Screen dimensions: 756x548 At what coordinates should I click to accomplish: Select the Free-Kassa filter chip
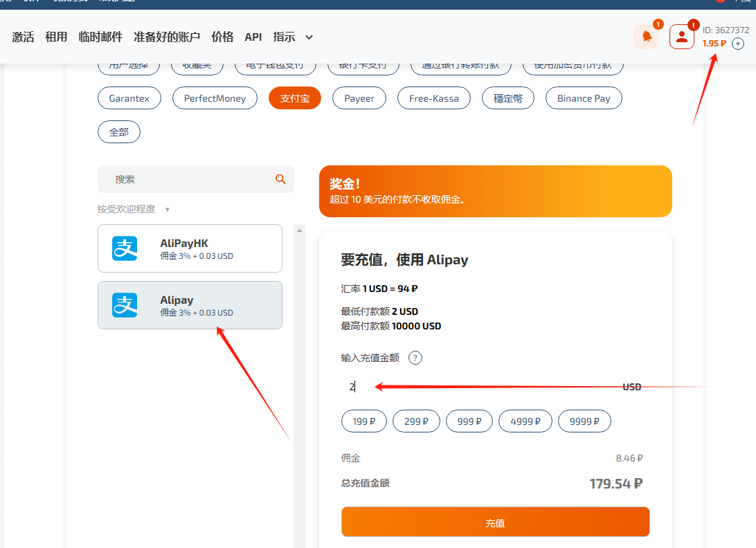[x=433, y=98]
